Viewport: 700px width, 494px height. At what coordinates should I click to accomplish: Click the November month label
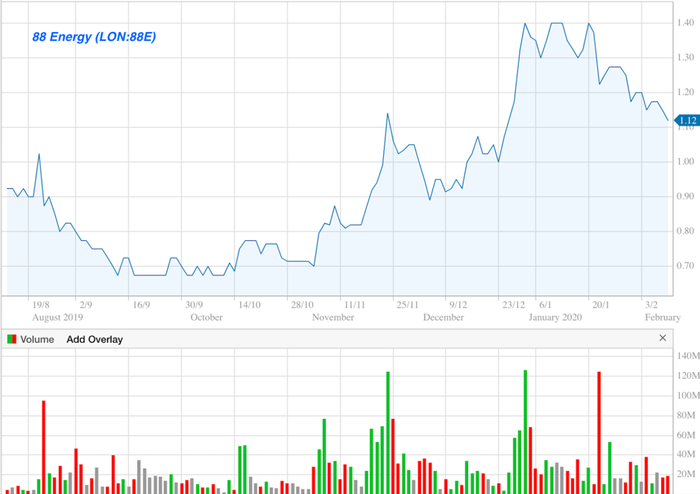[333, 317]
